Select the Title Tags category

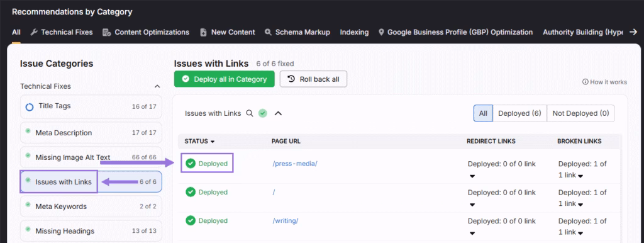(x=91, y=106)
